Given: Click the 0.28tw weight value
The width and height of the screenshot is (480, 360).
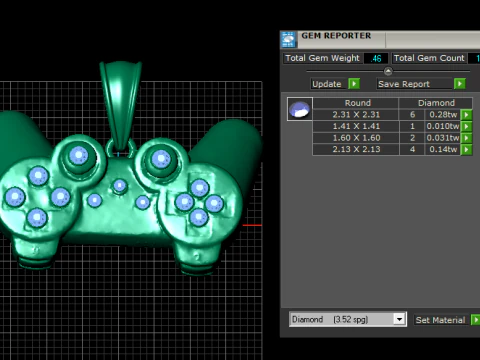Looking at the screenshot, I should pyautogui.click(x=443, y=115).
